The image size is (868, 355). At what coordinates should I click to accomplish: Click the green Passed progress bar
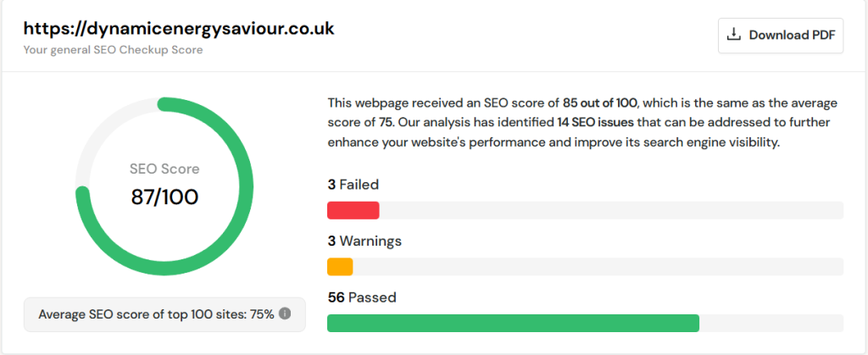coord(513,323)
